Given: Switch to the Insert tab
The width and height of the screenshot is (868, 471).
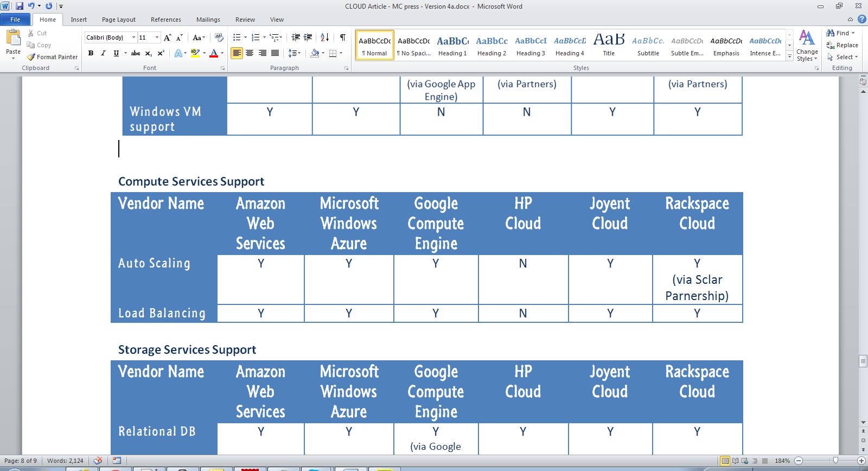Looking at the screenshot, I should [79, 20].
